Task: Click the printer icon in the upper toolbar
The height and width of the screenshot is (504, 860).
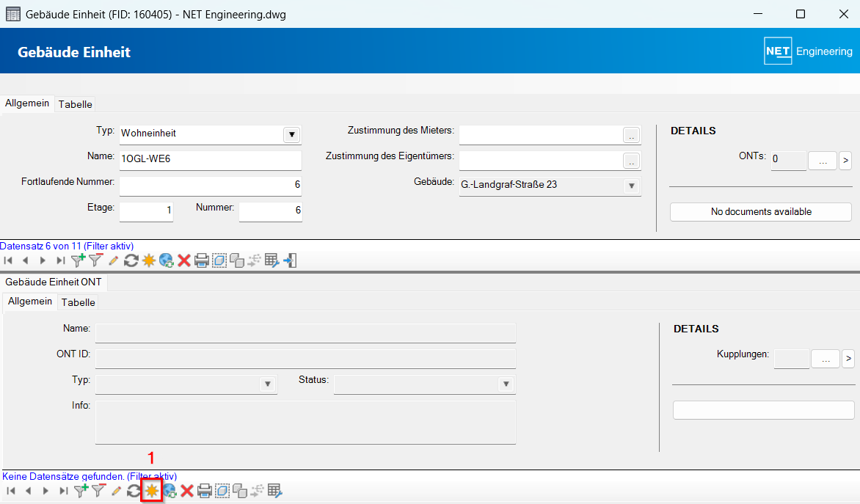Action: (x=202, y=260)
